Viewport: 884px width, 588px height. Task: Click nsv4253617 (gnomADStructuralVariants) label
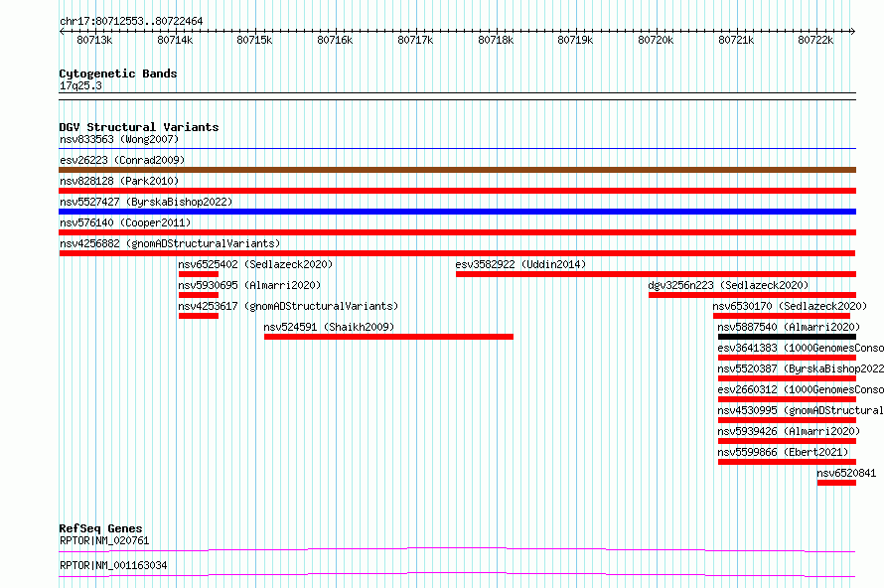click(288, 306)
